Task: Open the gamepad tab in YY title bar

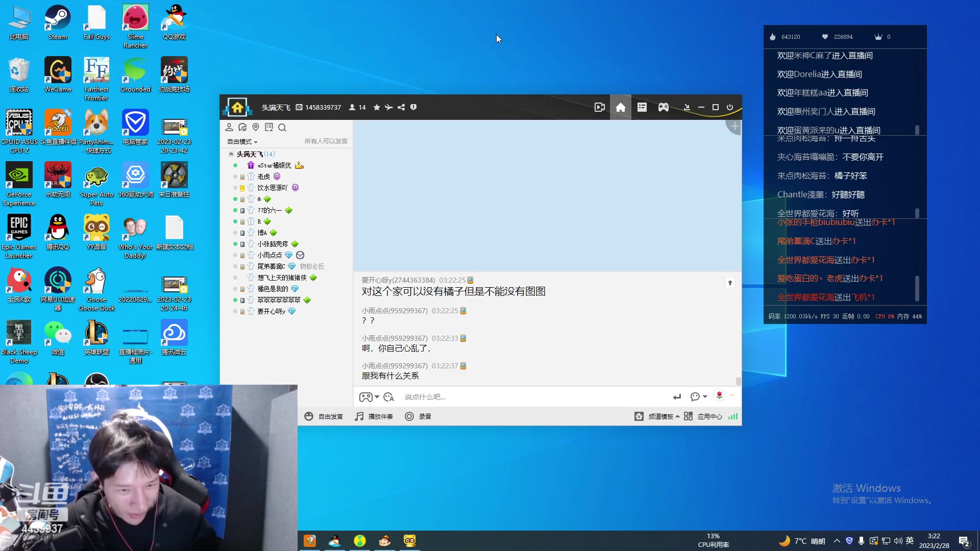Action: [664, 107]
